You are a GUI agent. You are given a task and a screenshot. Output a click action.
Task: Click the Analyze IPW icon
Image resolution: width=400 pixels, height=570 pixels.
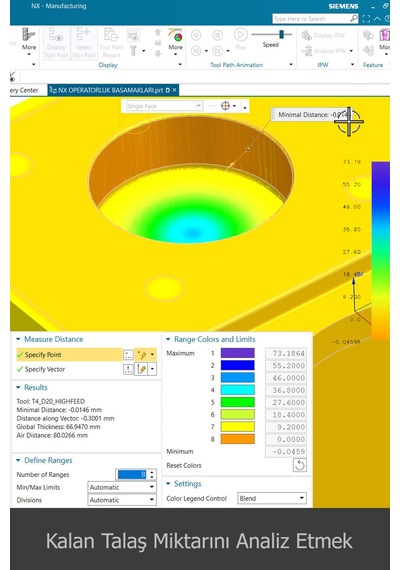[x=307, y=51]
